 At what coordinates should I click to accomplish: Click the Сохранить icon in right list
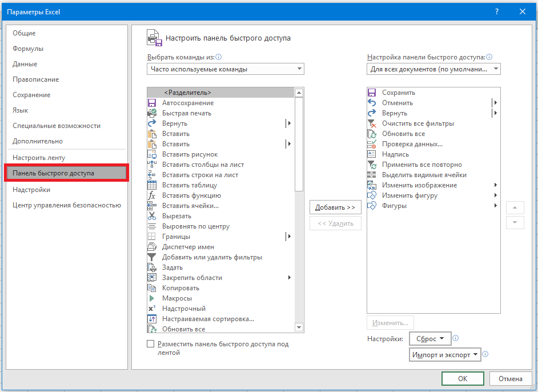372,93
